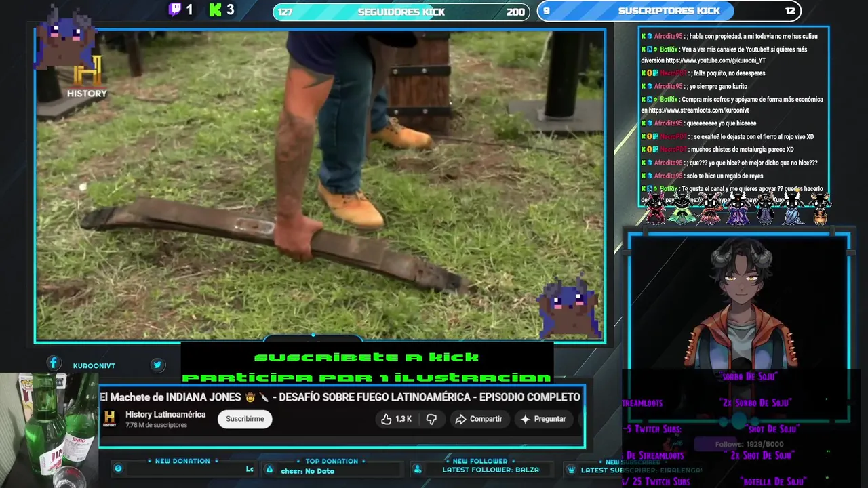868x488 pixels.
Task: Open the History Latinoamérica channel name link
Action: (x=165, y=415)
